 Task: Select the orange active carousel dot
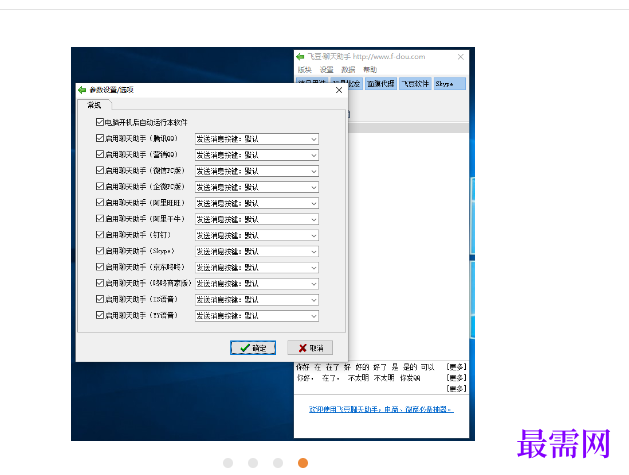point(303,463)
